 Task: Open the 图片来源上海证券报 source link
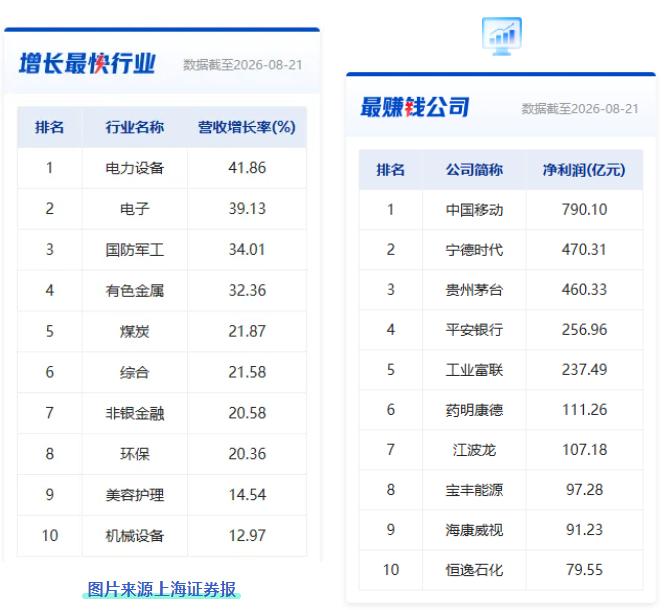point(161,589)
